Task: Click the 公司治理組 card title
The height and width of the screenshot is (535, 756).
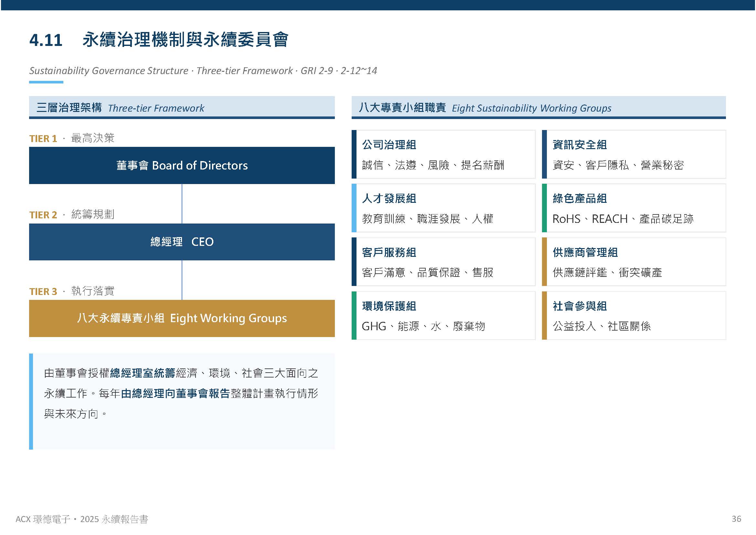Action: pos(389,145)
